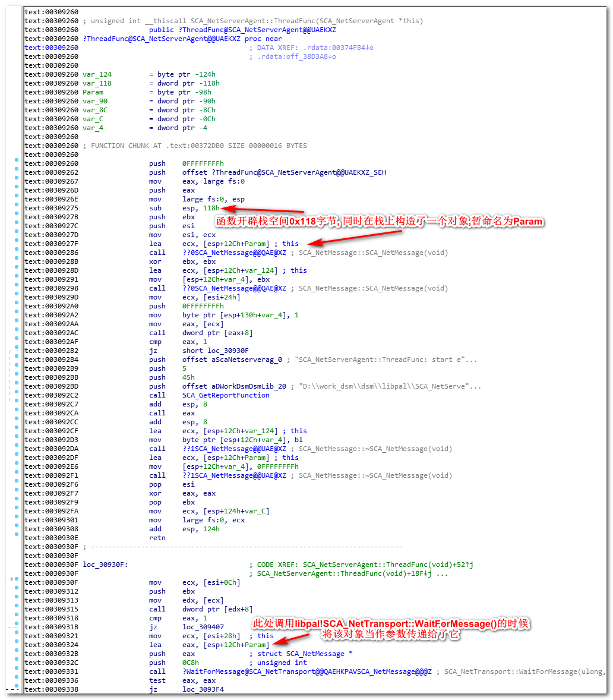Toggle breakpoint dot beside address text:003092B2
The height and width of the screenshot is (700, 613).
click(x=17, y=347)
